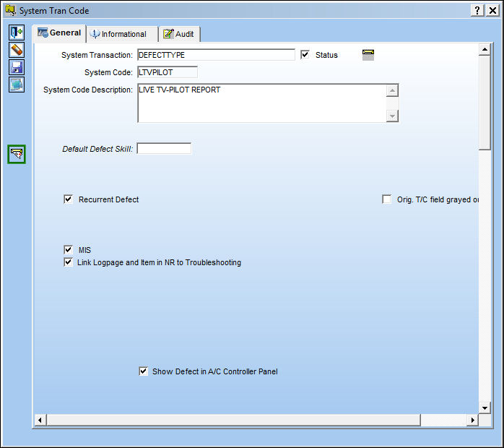This screenshot has width=504, height=448.
Task: Enable Orig. T/C field grayed out checkbox
Action: tap(387, 199)
